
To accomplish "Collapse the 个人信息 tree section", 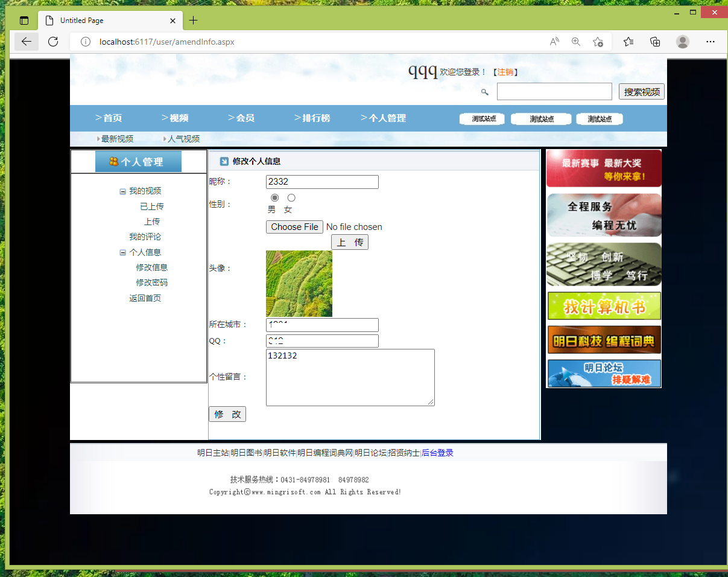I will [x=122, y=252].
